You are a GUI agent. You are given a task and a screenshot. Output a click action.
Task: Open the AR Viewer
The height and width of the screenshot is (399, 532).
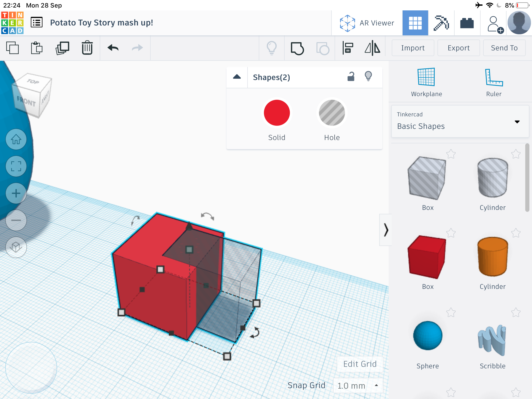click(367, 23)
